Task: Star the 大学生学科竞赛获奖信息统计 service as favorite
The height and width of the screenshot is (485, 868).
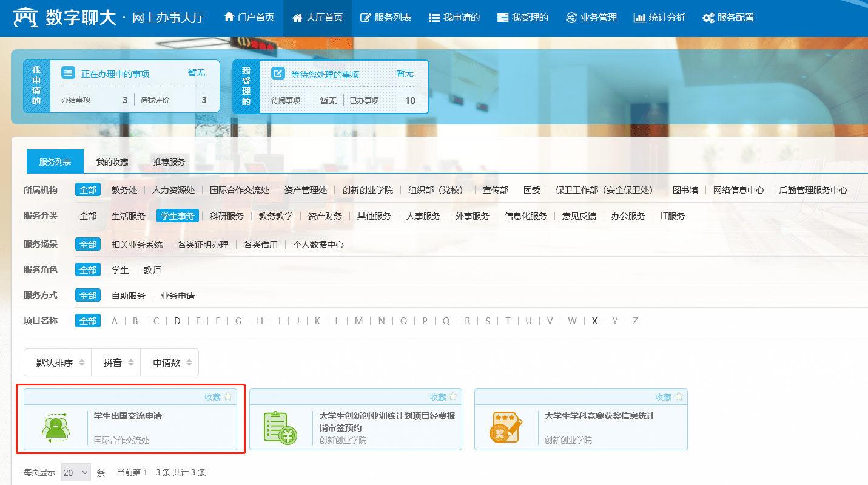Action: click(679, 397)
